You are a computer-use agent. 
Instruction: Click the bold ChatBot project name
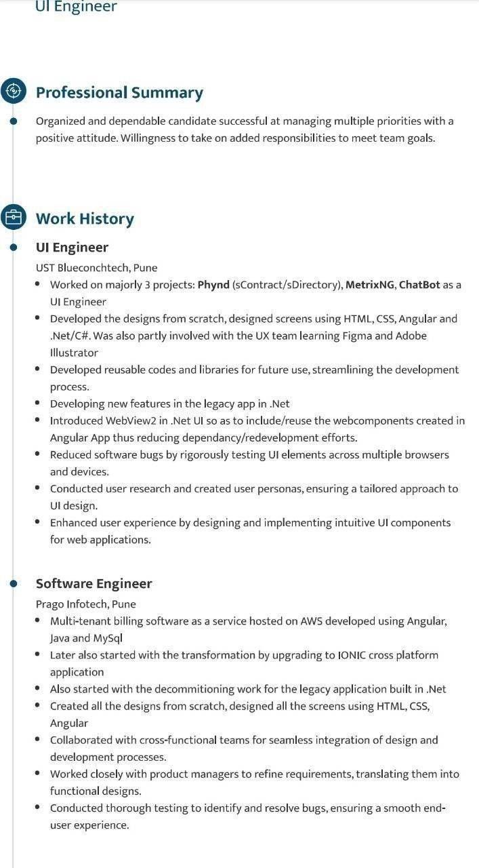click(419, 285)
